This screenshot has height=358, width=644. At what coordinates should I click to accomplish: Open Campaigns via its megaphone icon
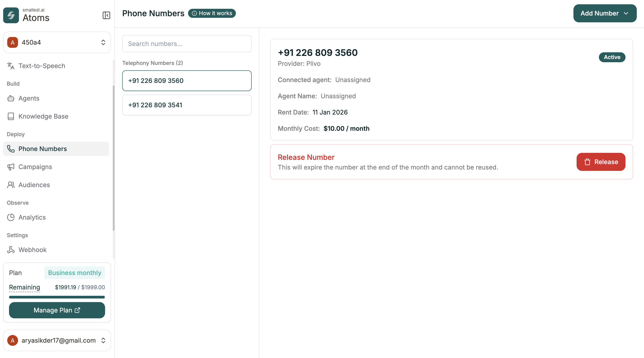pos(11,167)
